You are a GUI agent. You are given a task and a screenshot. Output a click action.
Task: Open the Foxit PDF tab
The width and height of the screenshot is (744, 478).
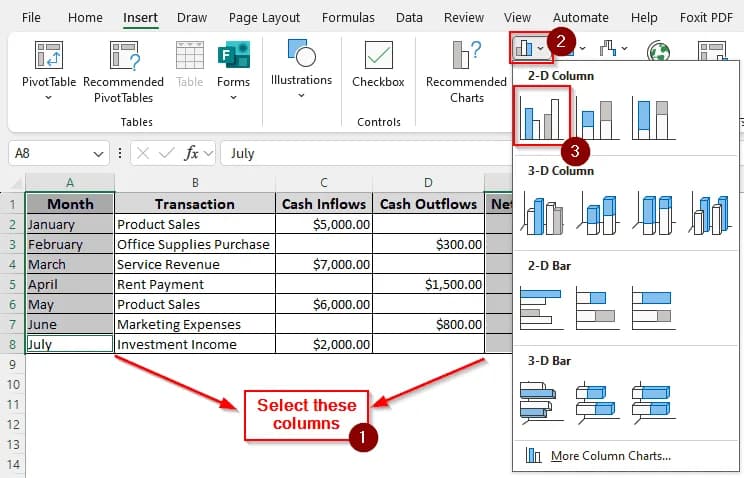(x=706, y=18)
